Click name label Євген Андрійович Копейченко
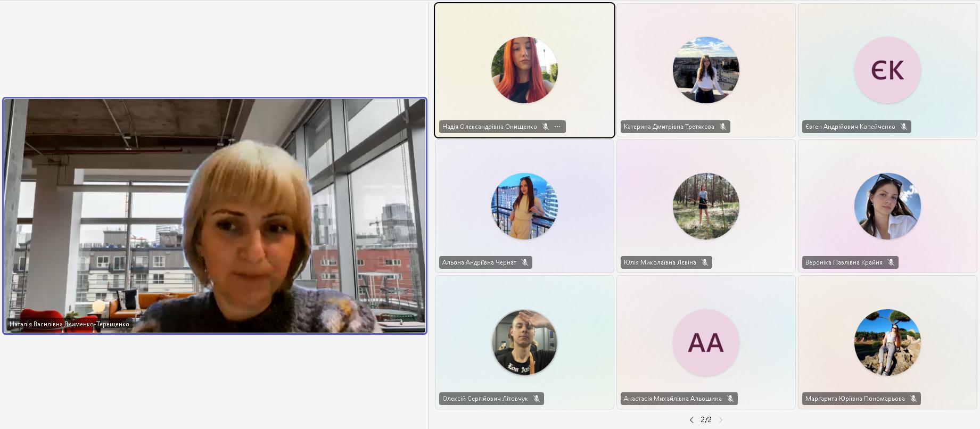The height and width of the screenshot is (429, 980). [x=850, y=127]
